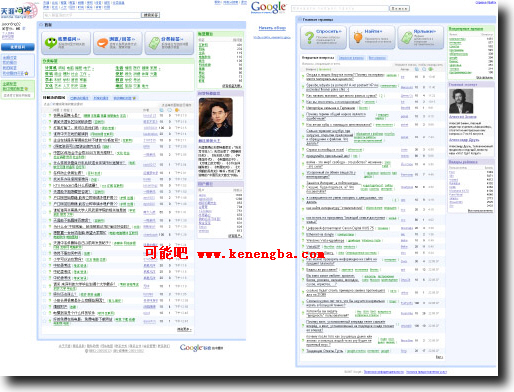
Task: Click the blue document column icon in right page table
Action: [x=417, y=69]
